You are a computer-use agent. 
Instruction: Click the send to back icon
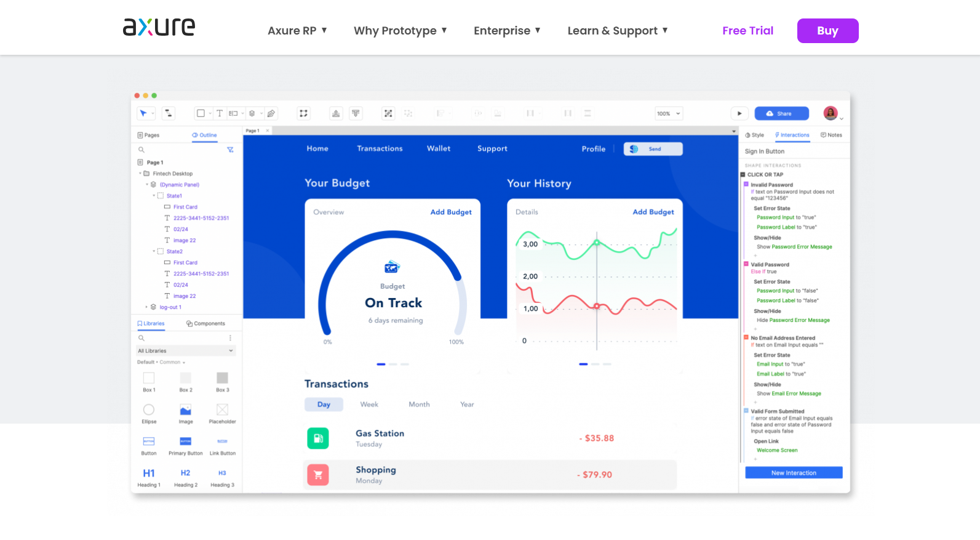tap(356, 113)
